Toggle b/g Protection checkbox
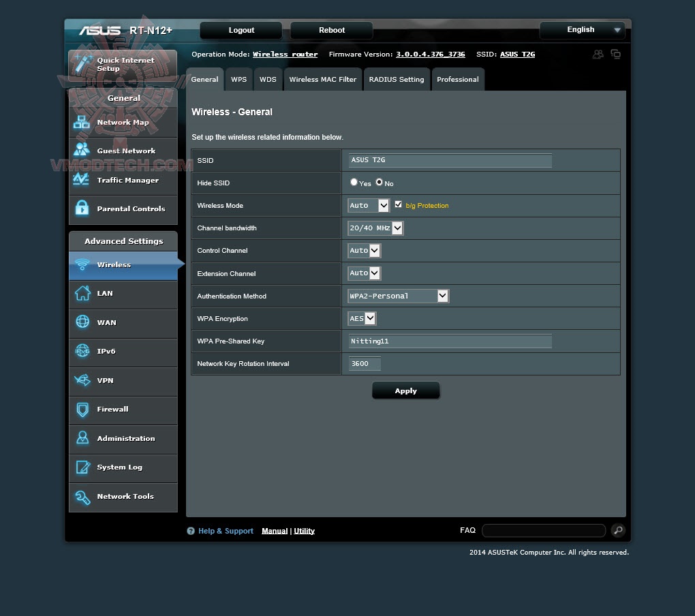The height and width of the screenshot is (616, 695). pos(398,204)
